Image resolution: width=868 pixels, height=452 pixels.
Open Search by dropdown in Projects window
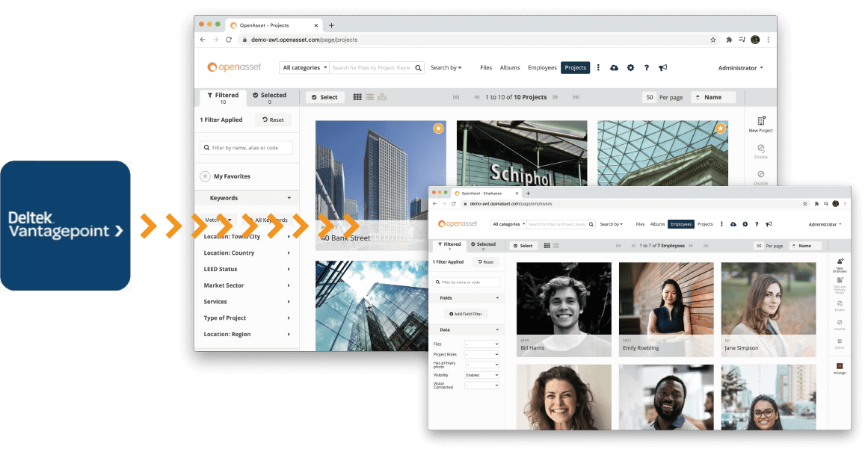click(446, 67)
